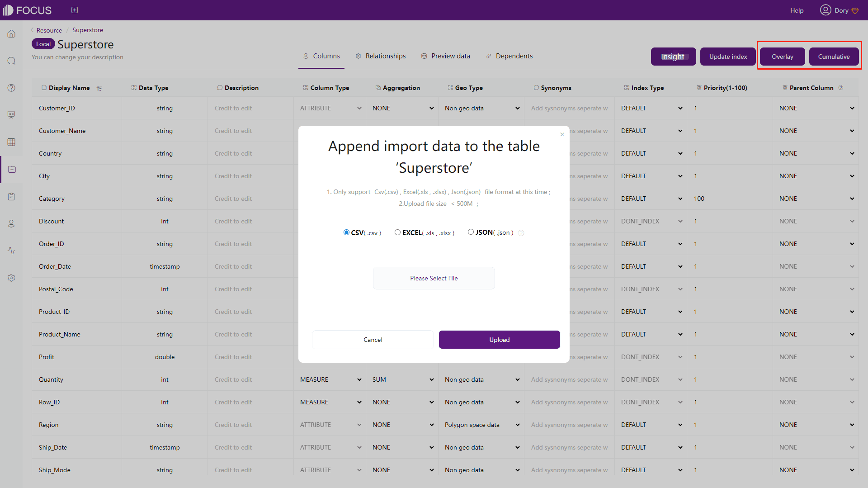Screen dimensions: 868x488
Task: Click the FOCUS logo
Action: (27, 10)
